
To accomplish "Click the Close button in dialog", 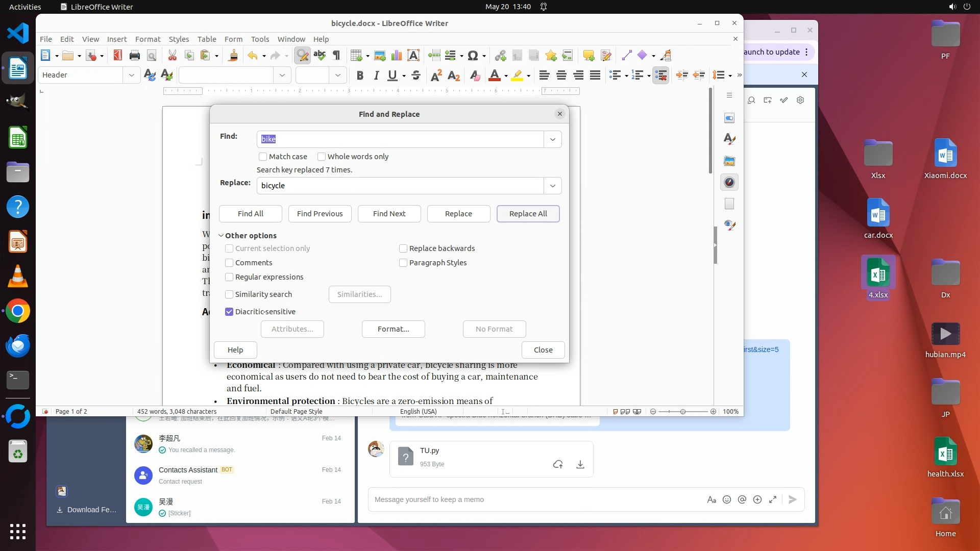I will click(543, 350).
